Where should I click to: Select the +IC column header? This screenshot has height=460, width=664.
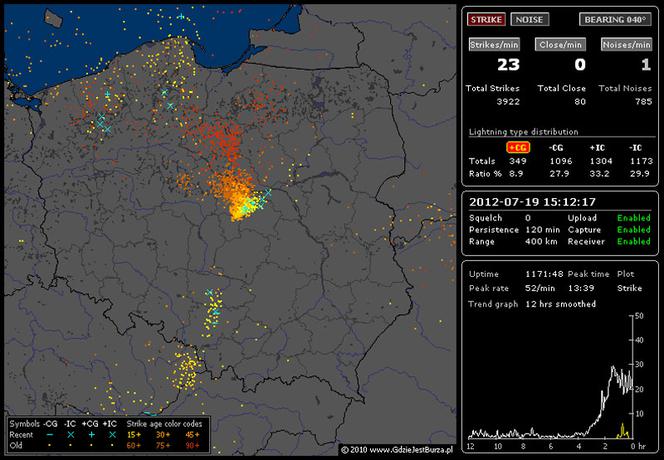597,148
